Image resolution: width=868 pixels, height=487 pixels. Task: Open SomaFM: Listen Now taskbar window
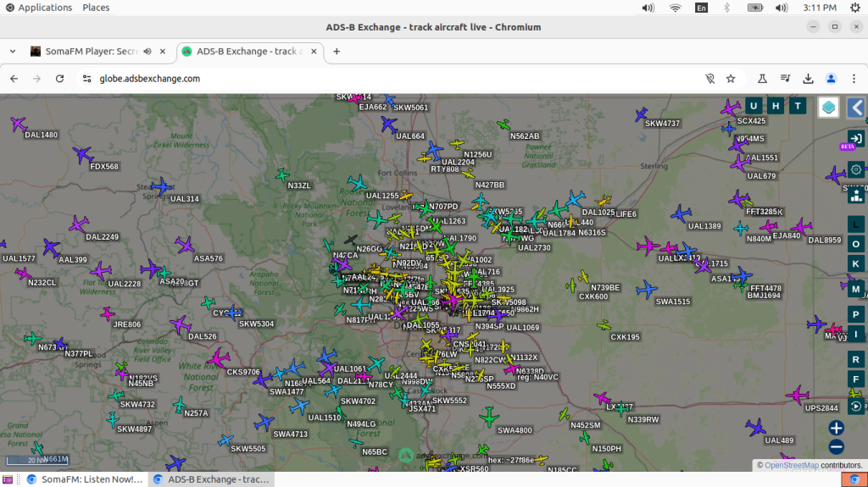pyautogui.click(x=84, y=479)
